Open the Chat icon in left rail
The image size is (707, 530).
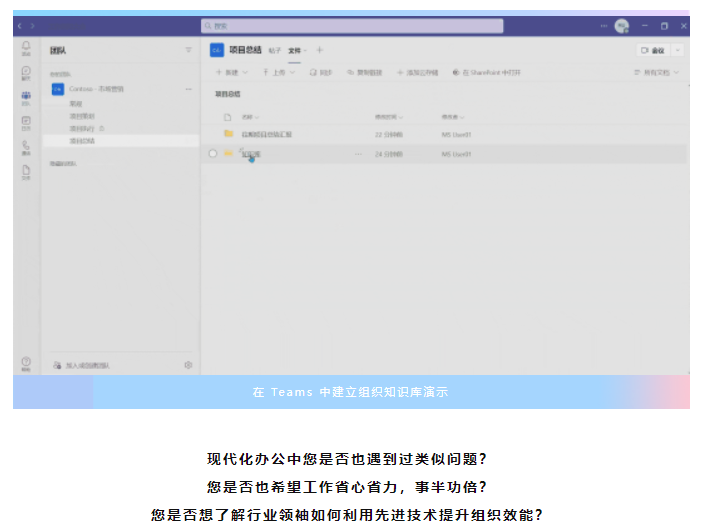pos(26,73)
